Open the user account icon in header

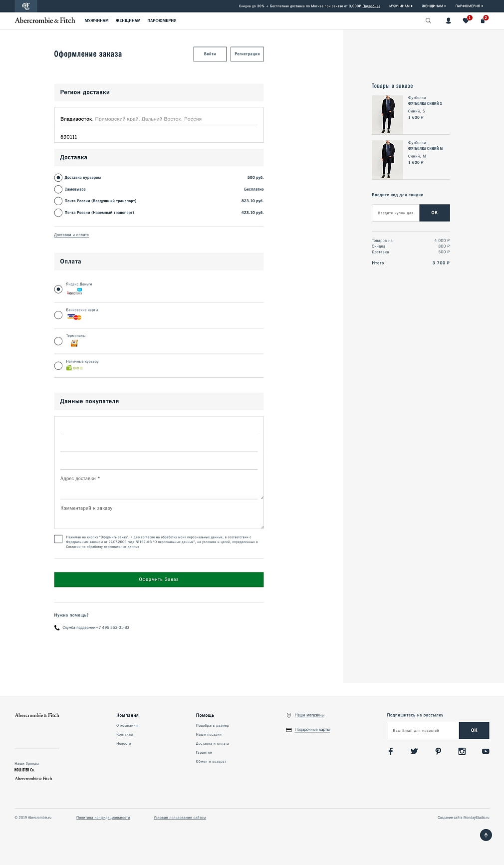(x=448, y=20)
